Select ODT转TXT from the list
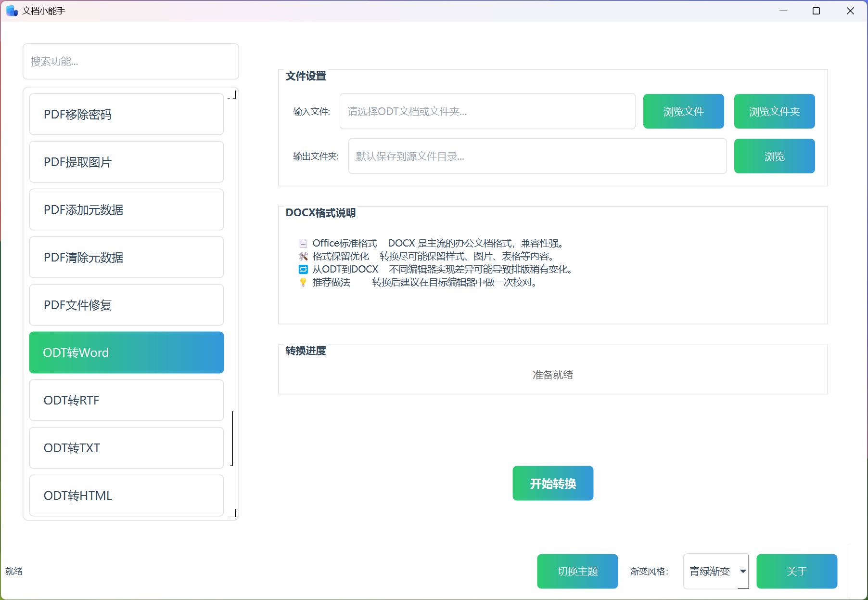Screen dimensions: 868x600 coord(126,448)
